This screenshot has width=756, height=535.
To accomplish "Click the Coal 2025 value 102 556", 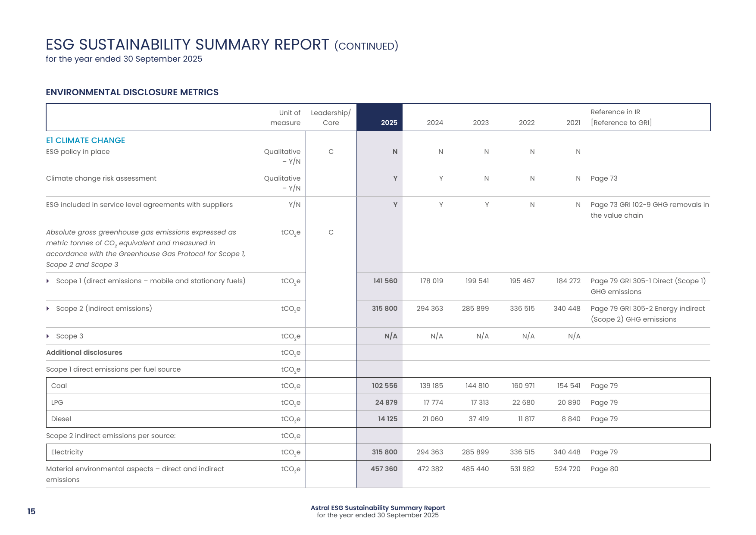I will 384,386.
